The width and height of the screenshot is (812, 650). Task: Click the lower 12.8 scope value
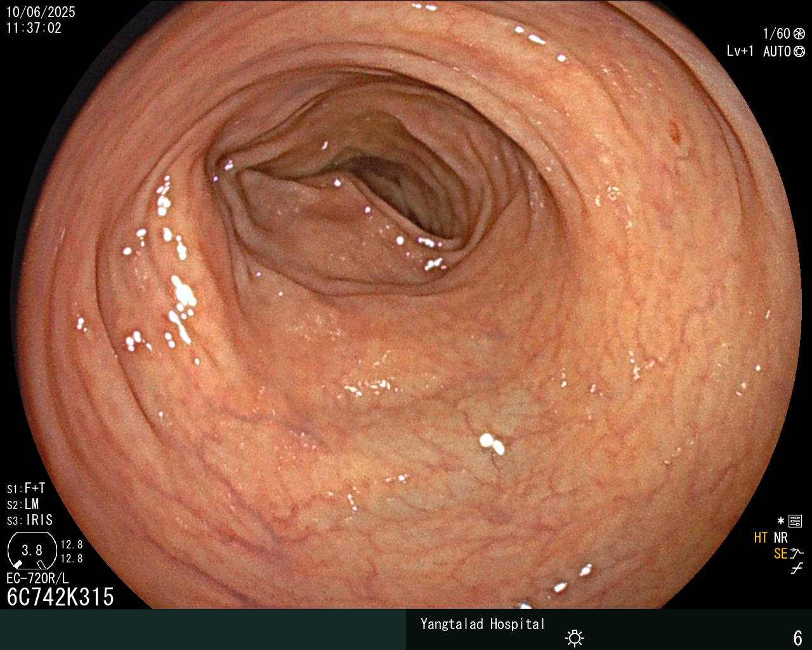72,559
